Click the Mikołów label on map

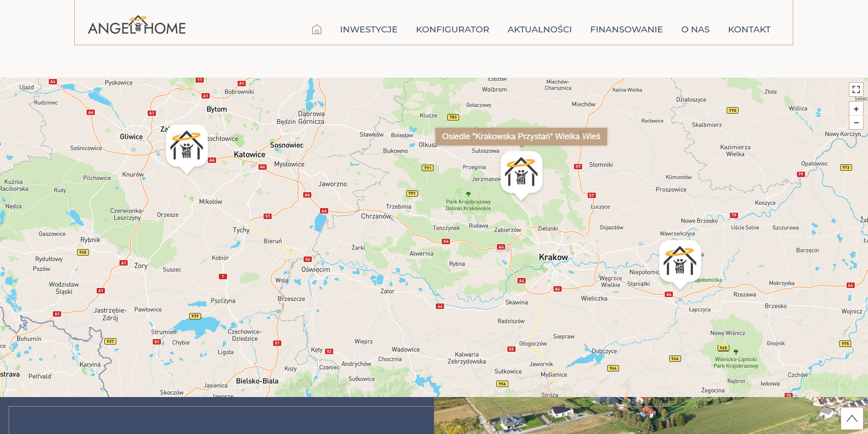tap(211, 202)
